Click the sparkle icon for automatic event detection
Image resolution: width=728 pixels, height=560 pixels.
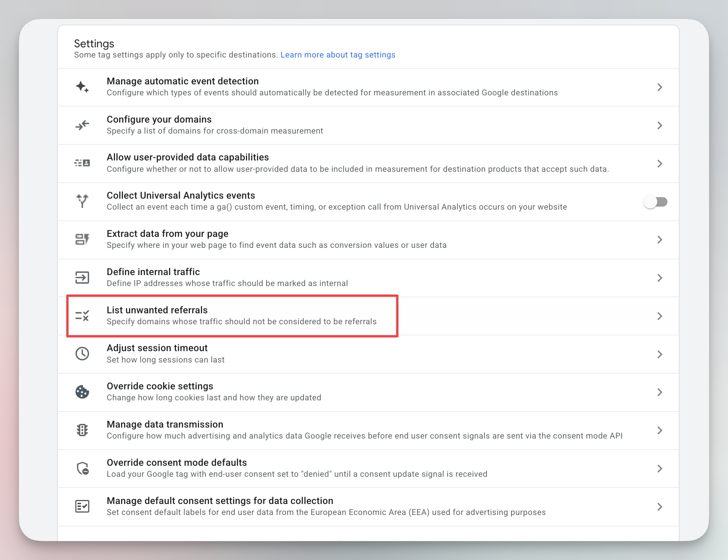(x=82, y=87)
